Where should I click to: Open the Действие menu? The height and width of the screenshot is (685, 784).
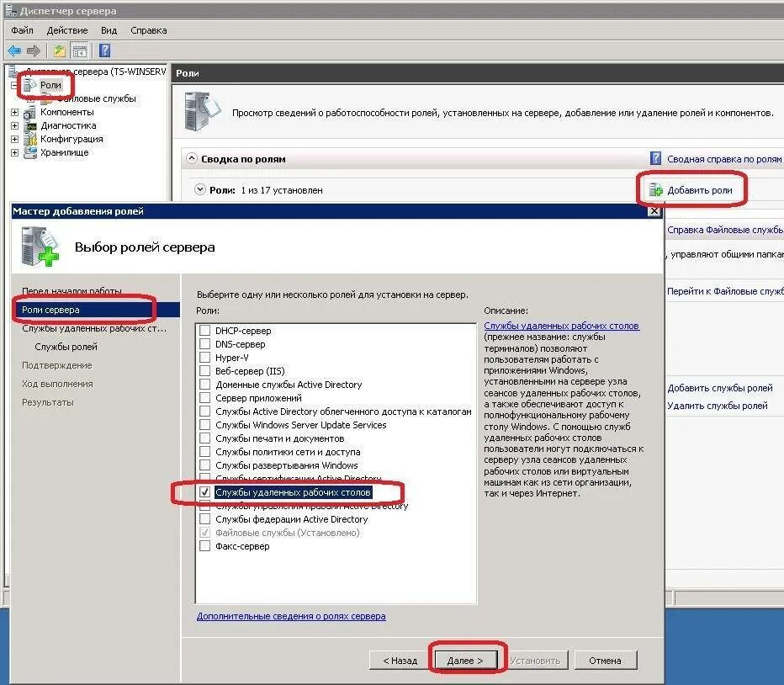pyautogui.click(x=67, y=30)
